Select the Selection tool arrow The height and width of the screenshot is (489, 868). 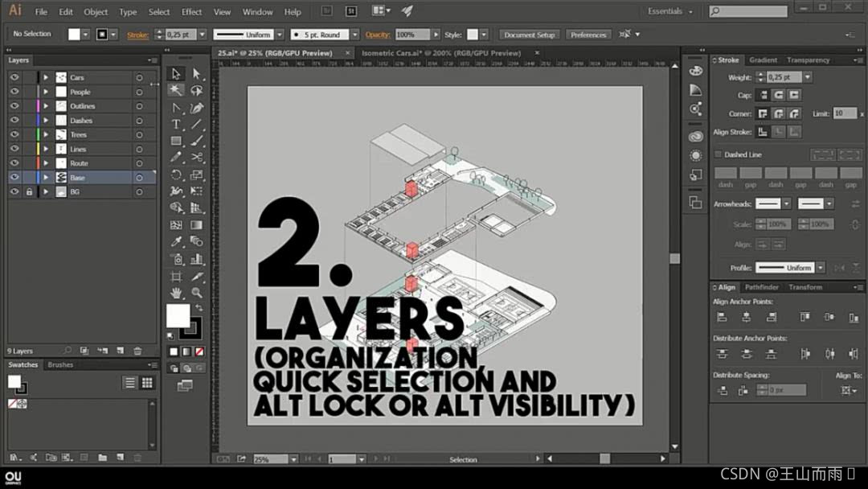tap(176, 74)
